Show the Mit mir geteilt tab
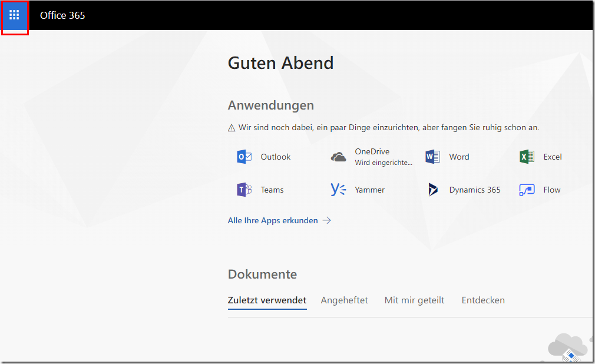 pos(414,300)
